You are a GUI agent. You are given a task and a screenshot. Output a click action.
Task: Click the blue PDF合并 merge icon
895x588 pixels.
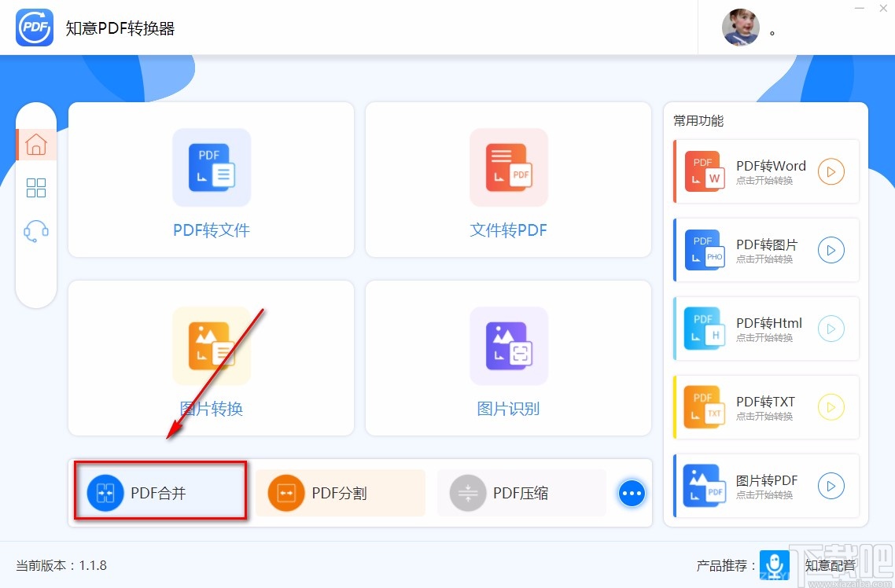pyautogui.click(x=105, y=493)
